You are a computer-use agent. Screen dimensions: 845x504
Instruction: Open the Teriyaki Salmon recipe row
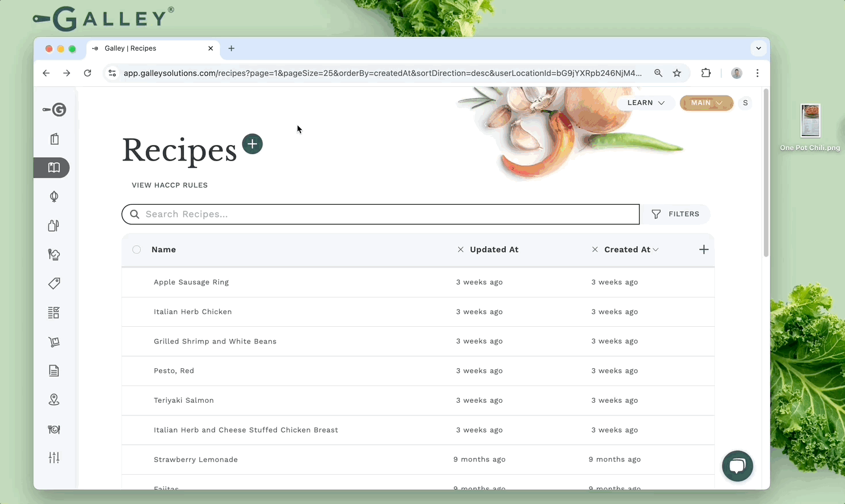184,400
